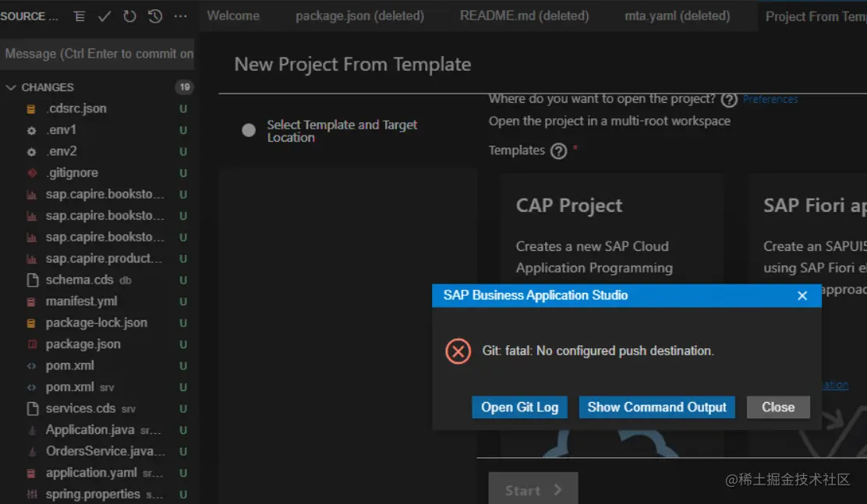This screenshot has width=867, height=504.
Task: Open the history clock icon in Source Control
Action: click(x=155, y=16)
